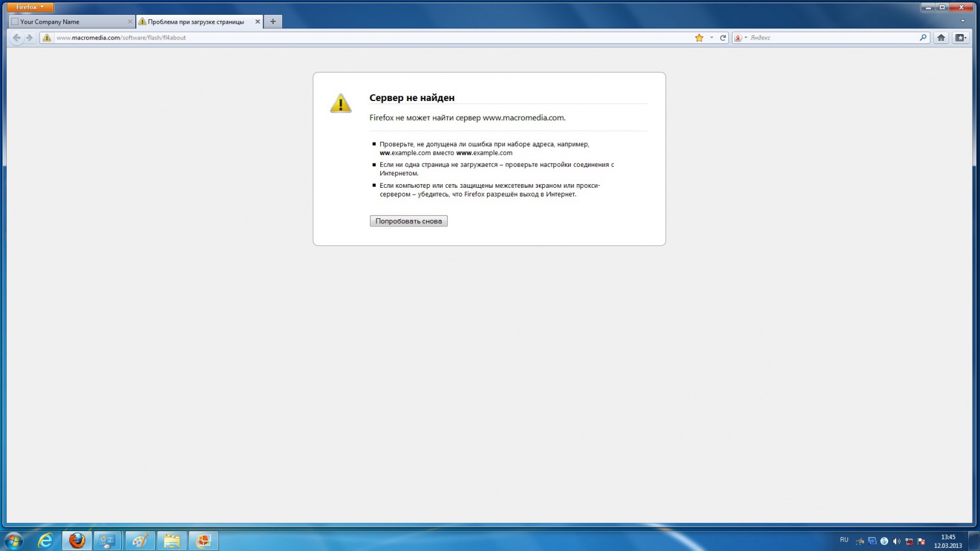Select Firefox in the taskbar
The height and width of the screenshot is (551, 980).
[77, 541]
